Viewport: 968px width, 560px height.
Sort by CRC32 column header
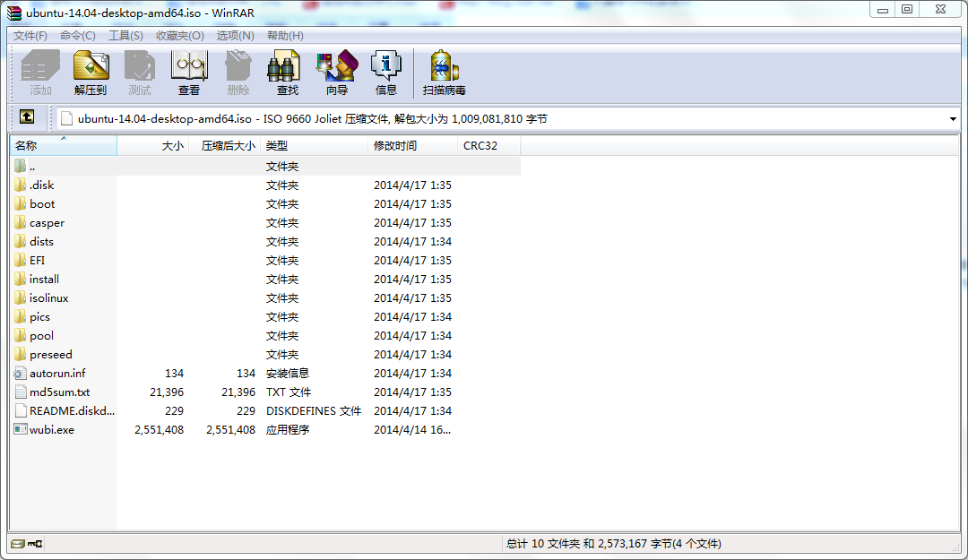coord(489,146)
